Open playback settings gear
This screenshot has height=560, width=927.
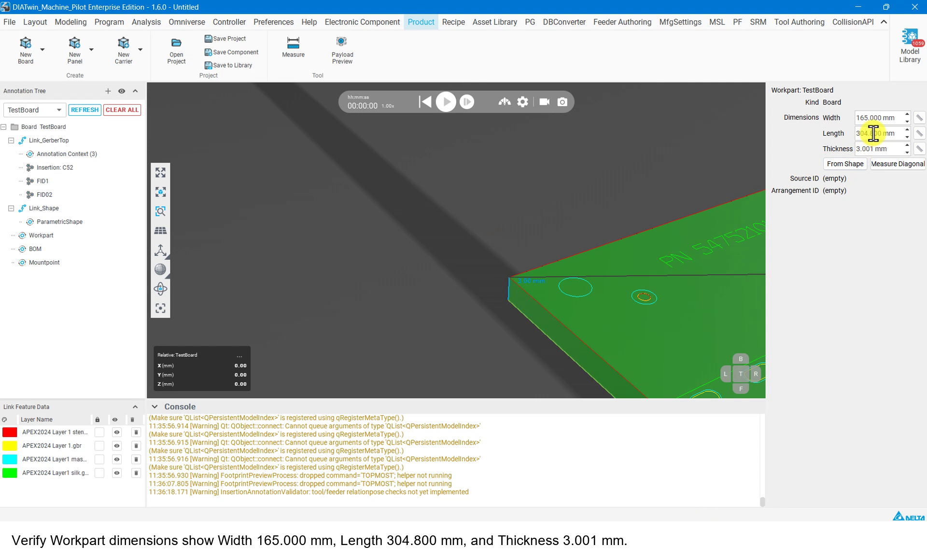(x=522, y=102)
